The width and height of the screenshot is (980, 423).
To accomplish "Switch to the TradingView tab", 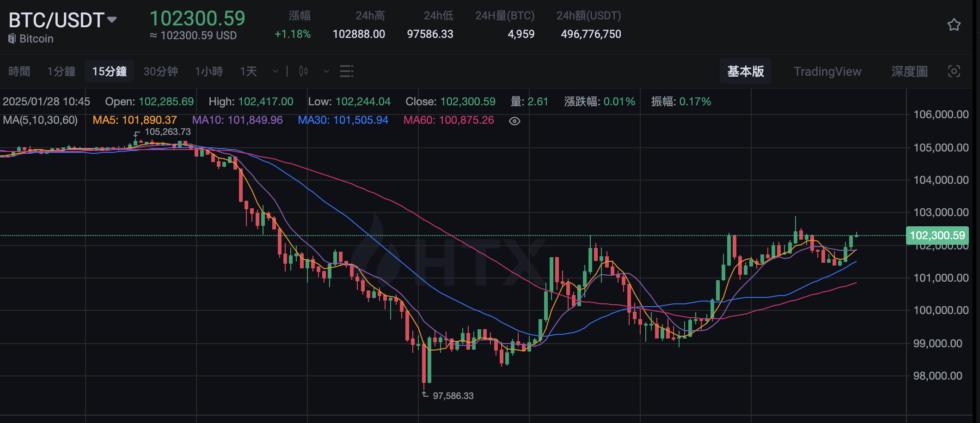I will tap(827, 71).
